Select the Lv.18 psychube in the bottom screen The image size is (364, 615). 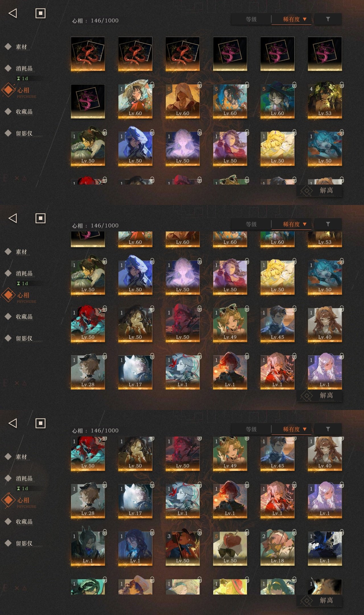(277, 548)
